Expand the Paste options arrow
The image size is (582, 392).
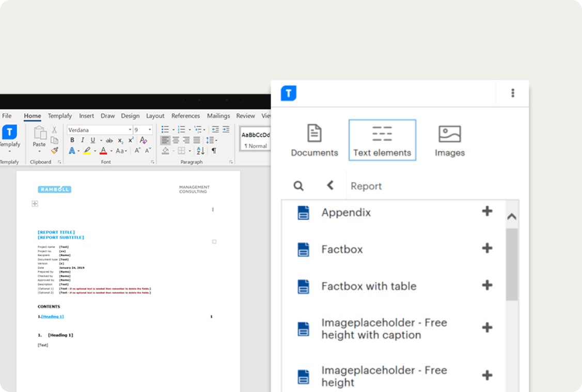[x=39, y=152]
